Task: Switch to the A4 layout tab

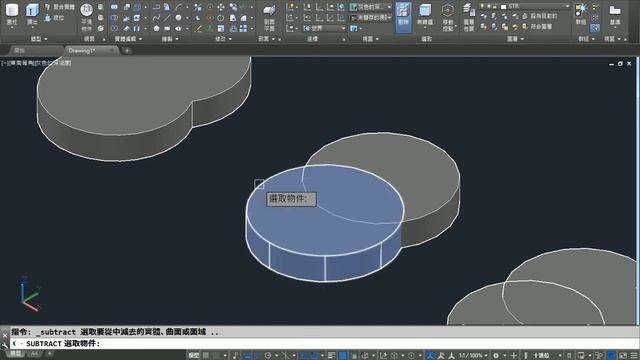Action: (x=34, y=354)
